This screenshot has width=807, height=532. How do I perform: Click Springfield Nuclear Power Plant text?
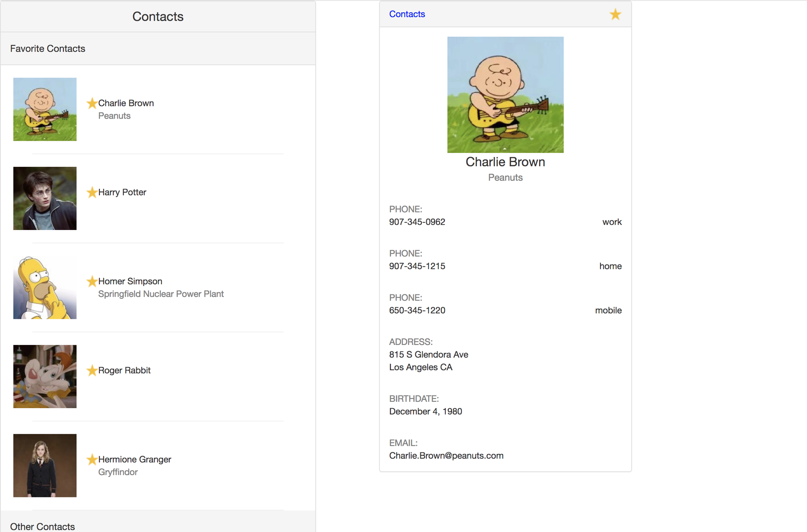point(161,294)
